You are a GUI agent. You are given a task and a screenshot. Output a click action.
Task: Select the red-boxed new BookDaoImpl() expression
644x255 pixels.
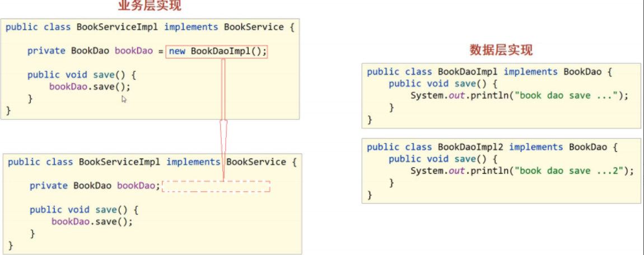pyautogui.click(x=217, y=51)
